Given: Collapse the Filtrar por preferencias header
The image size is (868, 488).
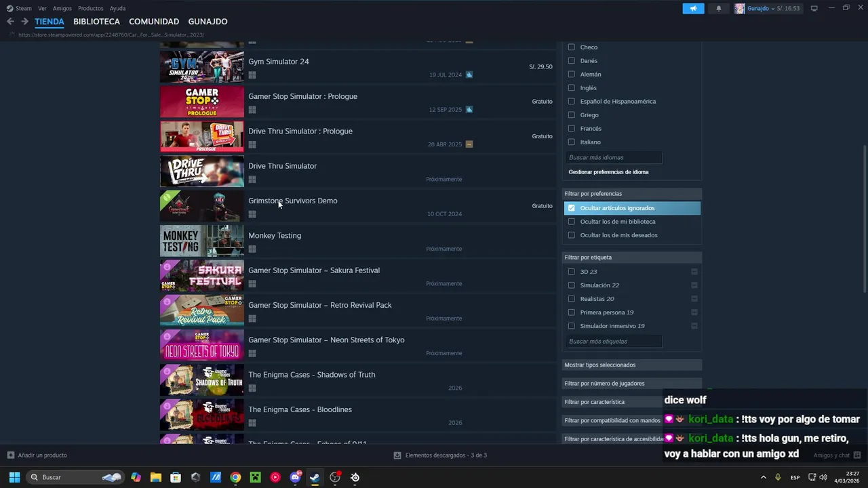Looking at the screenshot, I should [x=632, y=194].
